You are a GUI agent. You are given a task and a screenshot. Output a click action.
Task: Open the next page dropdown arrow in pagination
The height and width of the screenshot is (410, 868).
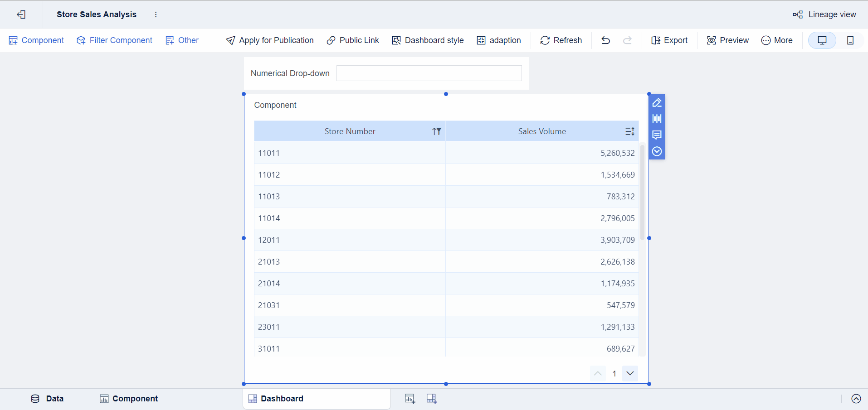click(x=629, y=373)
